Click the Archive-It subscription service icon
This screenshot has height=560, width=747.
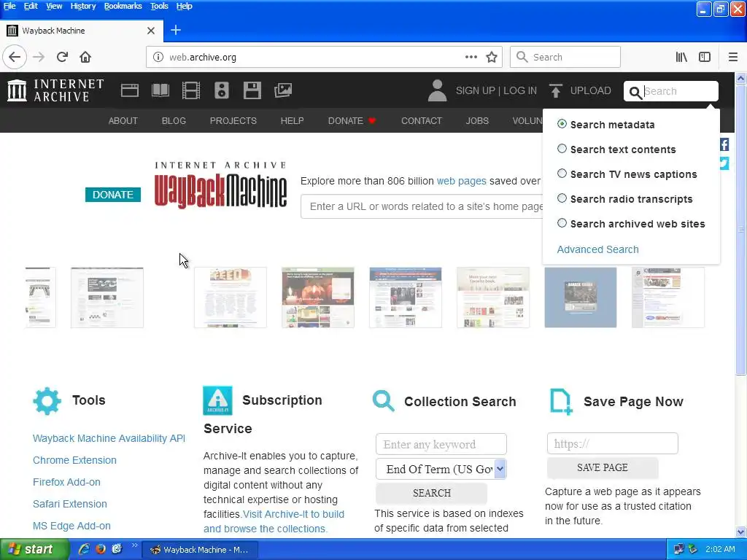[217, 400]
